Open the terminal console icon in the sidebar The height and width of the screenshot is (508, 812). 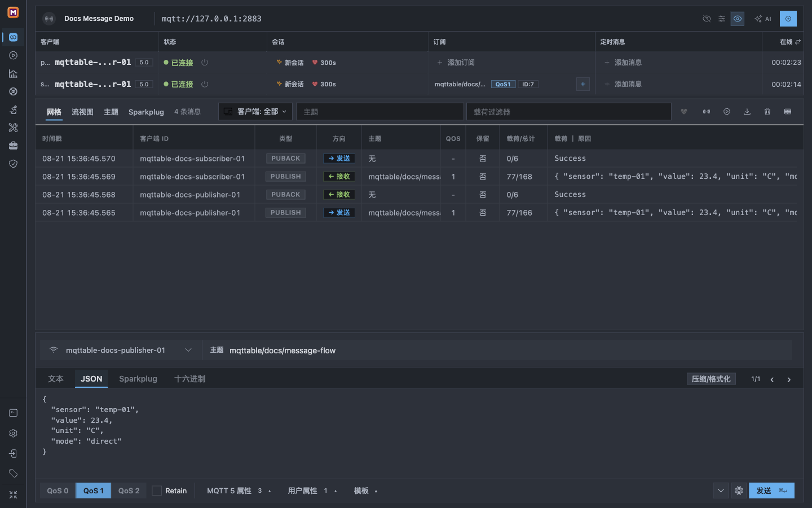pyautogui.click(x=13, y=413)
